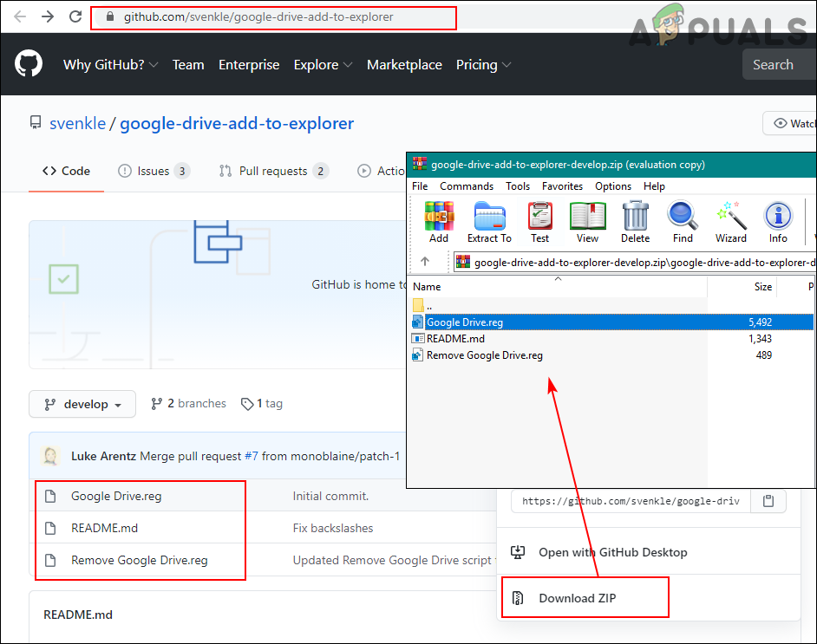Image resolution: width=817 pixels, height=644 pixels.
Task: Click the 2 branches link
Action: tap(188, 404)
